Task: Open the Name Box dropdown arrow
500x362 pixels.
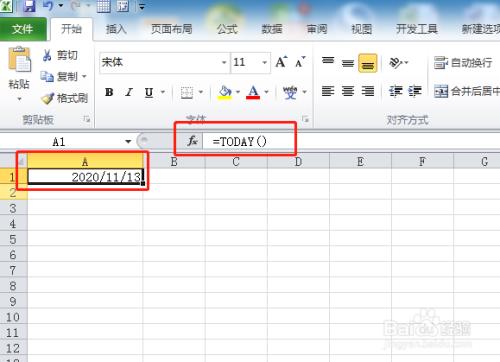Action: pos(128,142)
